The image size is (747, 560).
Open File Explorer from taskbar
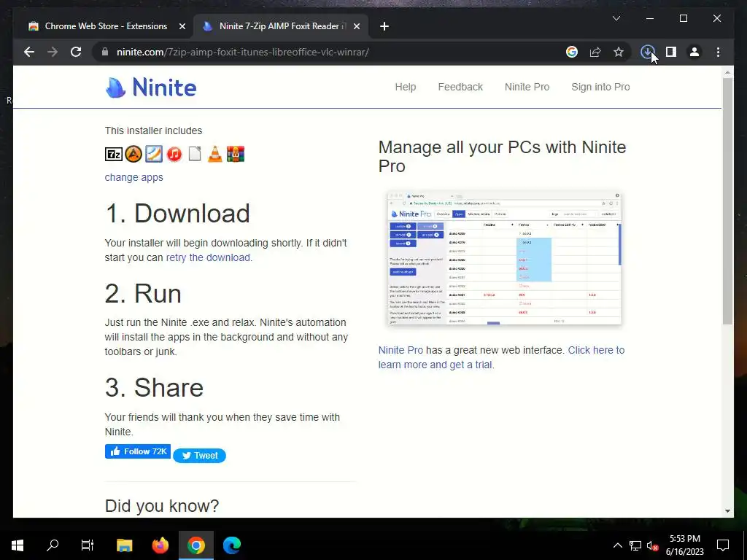point(124,545)
